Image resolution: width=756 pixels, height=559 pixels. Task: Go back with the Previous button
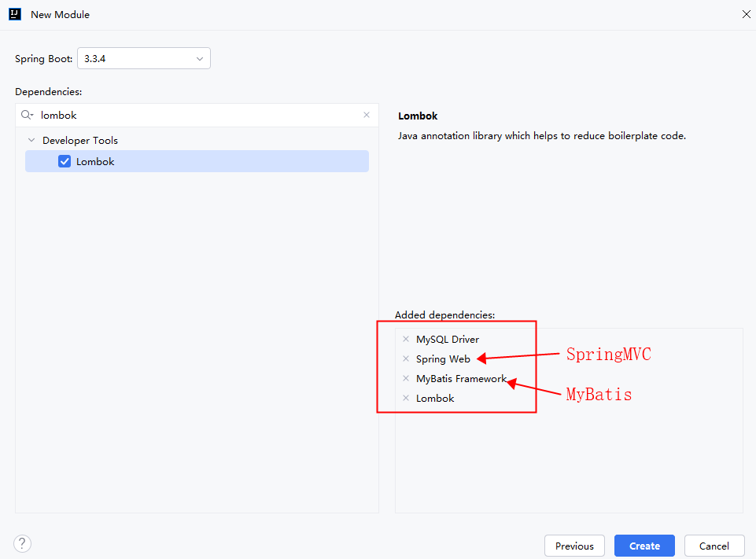click(574, 546)
